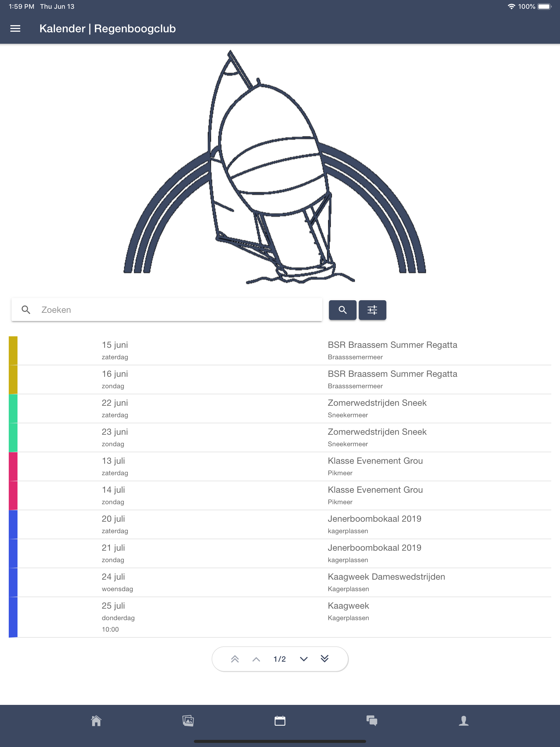The height and width of the screenshot is (747, 560).
Task: Open the Home tab in the bottom bar
Action: point(96,721)
